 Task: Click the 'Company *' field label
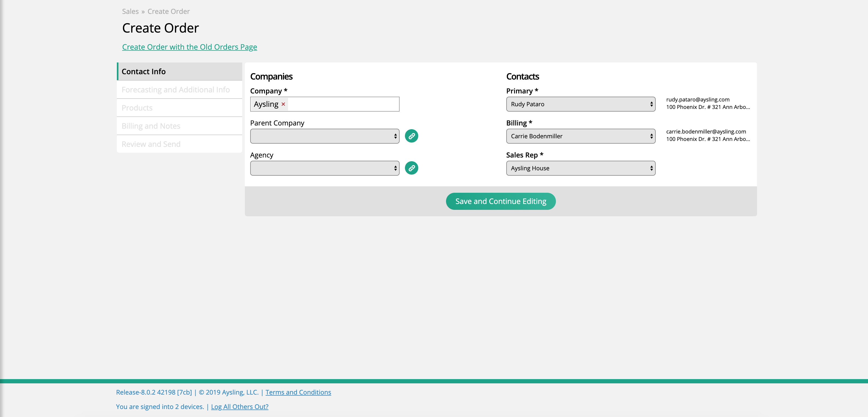269,91
